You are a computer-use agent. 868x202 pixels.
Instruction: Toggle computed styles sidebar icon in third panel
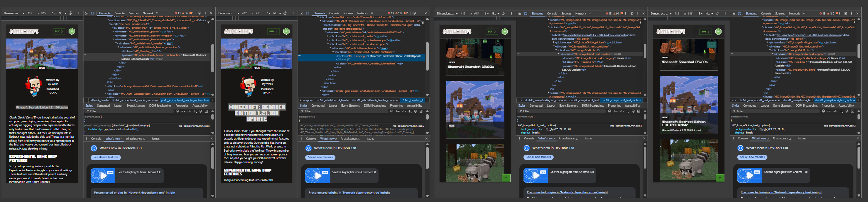point(639,111)
